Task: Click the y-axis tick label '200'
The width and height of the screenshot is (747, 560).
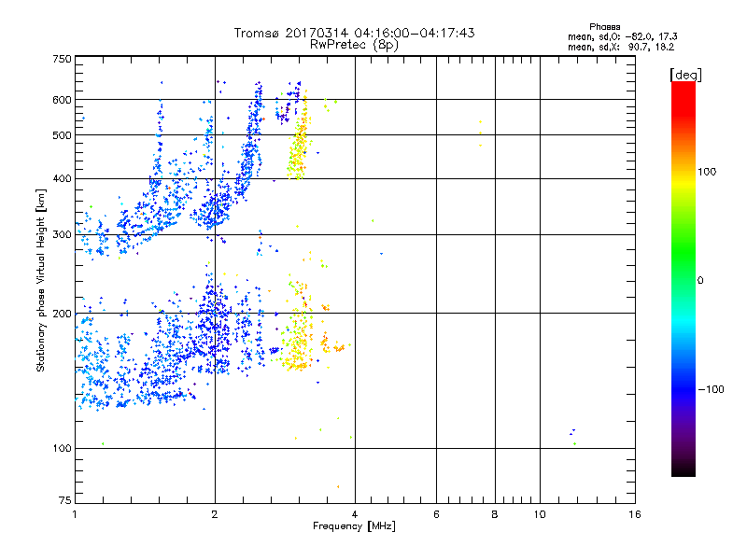Action: [x=62, y=314]
